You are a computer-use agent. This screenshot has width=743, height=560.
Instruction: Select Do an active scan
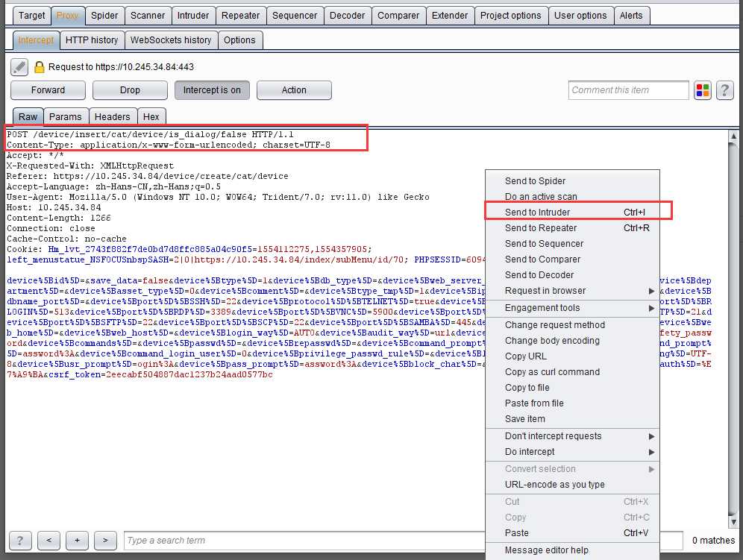(572, 197)
